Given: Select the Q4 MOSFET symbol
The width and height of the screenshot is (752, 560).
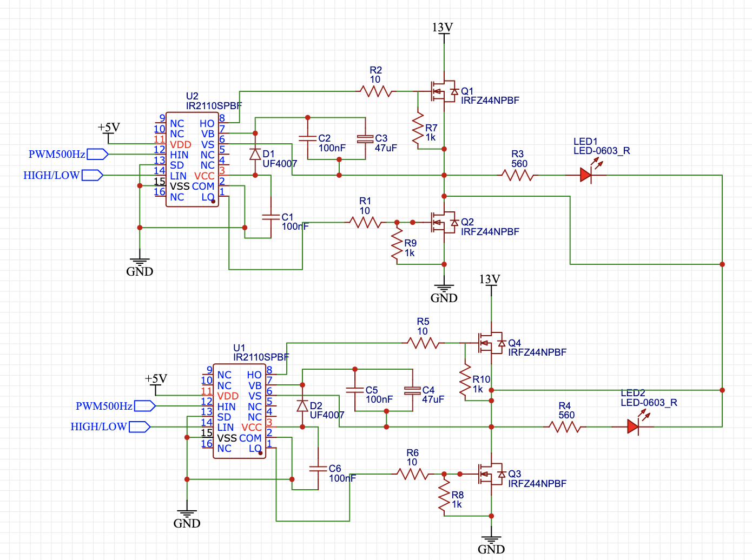Looking at the screenshot, I should (x=492, y=343).
